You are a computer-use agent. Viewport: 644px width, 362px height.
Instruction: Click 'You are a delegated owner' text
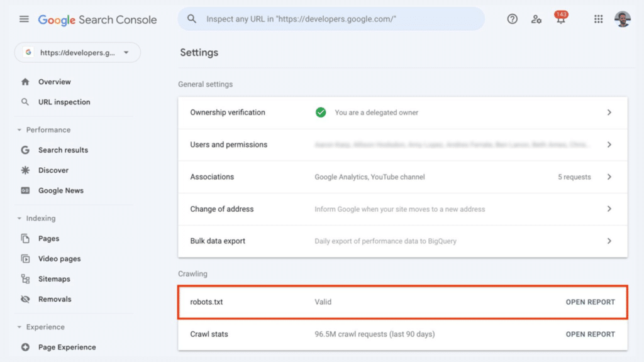point(376,112)
